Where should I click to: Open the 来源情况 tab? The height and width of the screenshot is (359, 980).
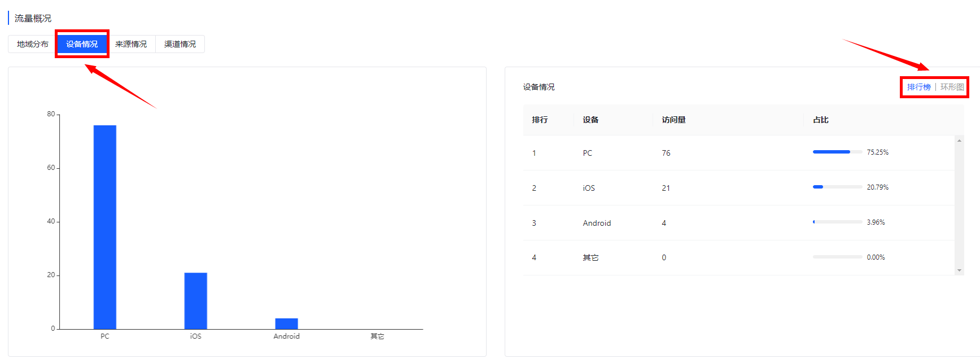click(x=131, y=44)
